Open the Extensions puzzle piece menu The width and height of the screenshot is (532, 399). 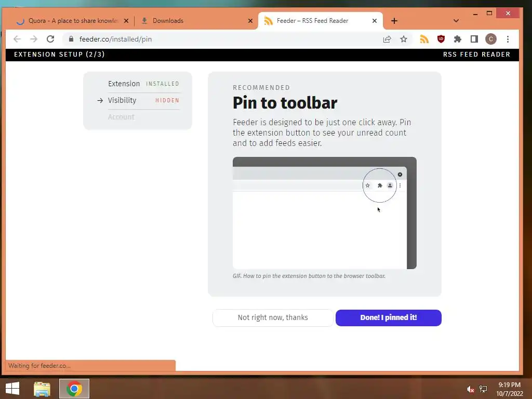[457, 39]
